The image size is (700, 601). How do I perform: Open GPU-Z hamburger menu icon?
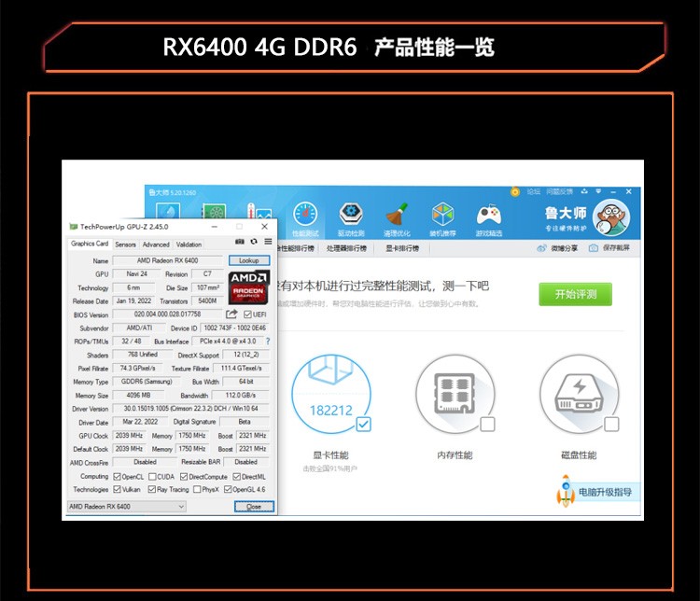(267, 242)
